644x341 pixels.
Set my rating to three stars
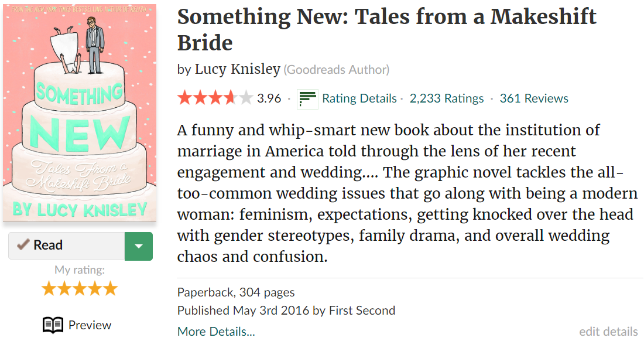pyautogui.click(x=80, y=289)
